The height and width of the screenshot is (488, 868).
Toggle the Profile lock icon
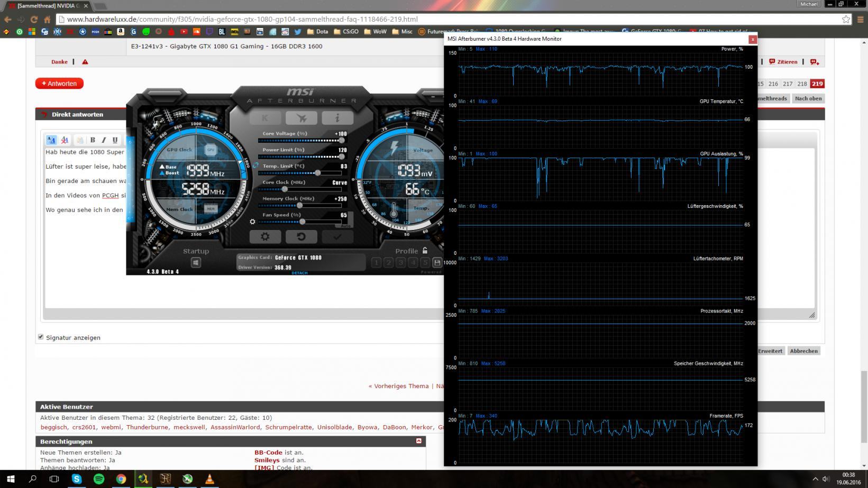click(x=425, y=251)
